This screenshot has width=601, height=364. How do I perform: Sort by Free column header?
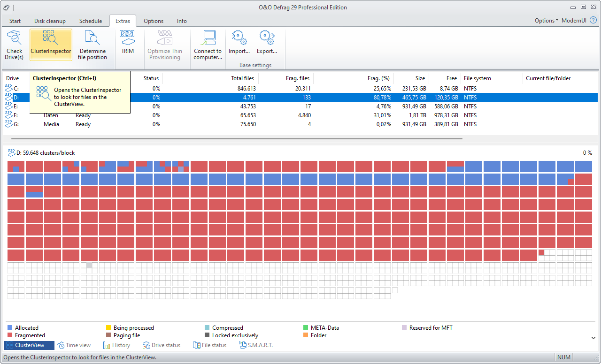[452, 78]
